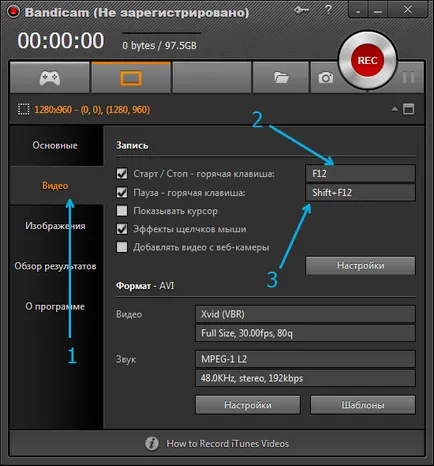Collapse the panel with the up arrow
This screenshot has width=434, height=466.
[x=395, y=109]
